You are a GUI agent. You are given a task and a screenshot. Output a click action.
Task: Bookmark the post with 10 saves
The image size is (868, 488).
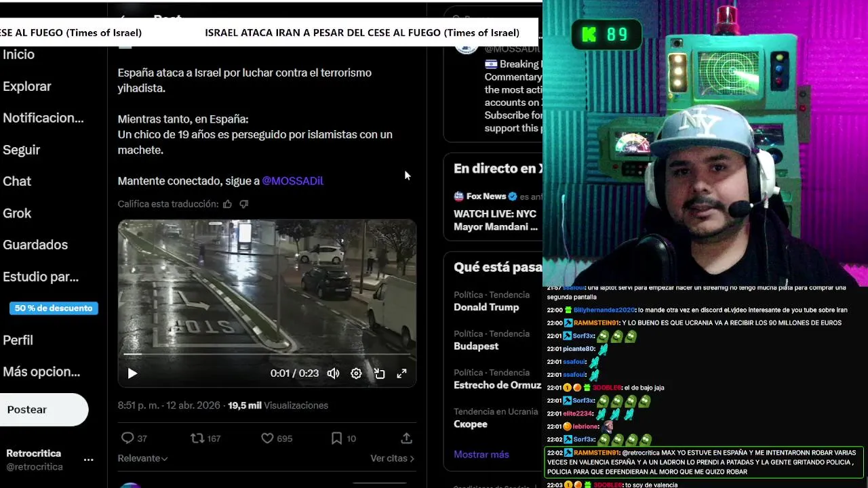click(x=343, y=439)
